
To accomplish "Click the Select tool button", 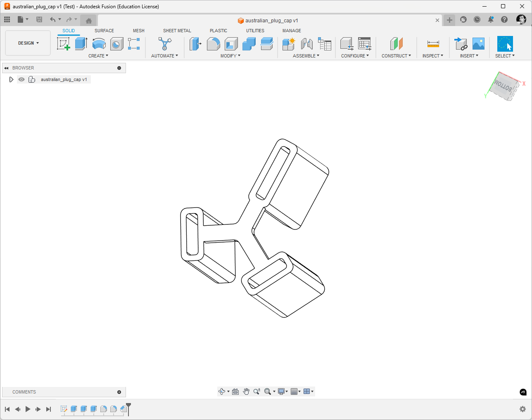I will tap(505, 43).
